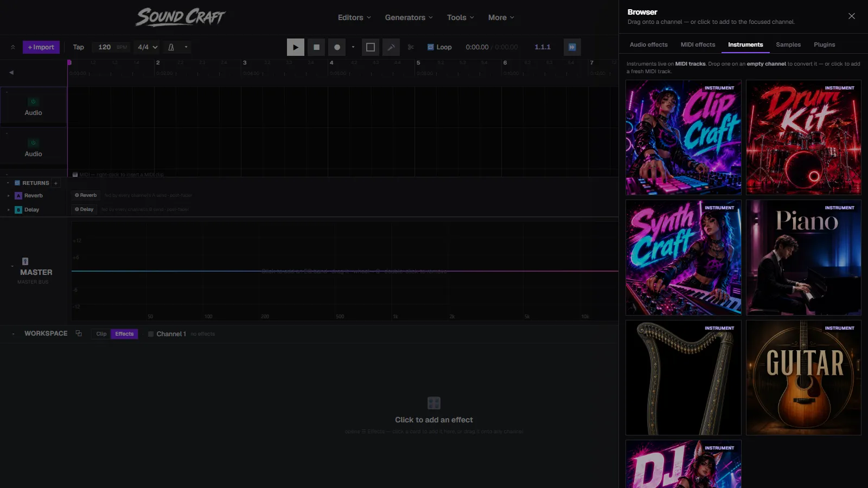Click the add effect grid icon
The image size is (868, 488).
(434, 403)
